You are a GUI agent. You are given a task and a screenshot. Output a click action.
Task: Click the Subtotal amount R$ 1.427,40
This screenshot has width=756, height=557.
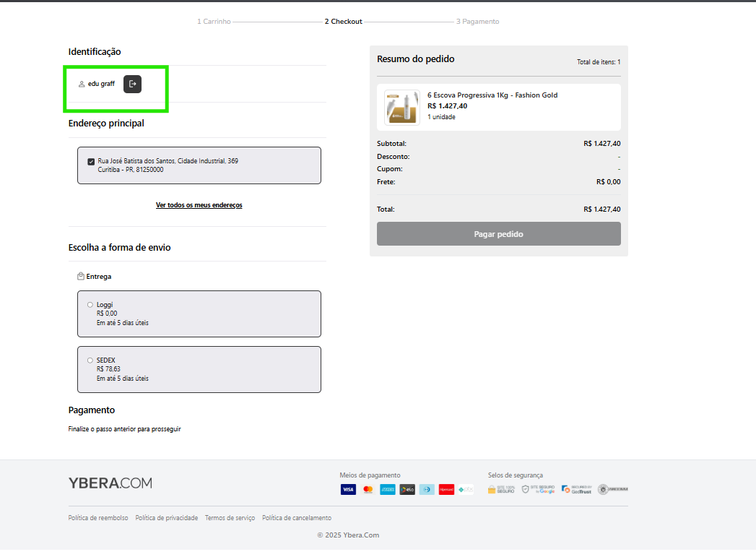point(602,144)
